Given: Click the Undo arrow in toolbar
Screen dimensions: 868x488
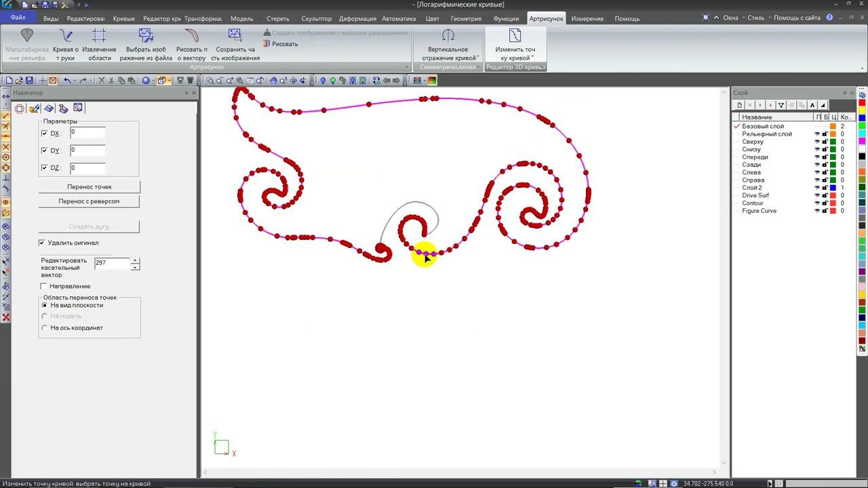Looking at the screenshot, I should pyautogui.click(x=67, y=81).
